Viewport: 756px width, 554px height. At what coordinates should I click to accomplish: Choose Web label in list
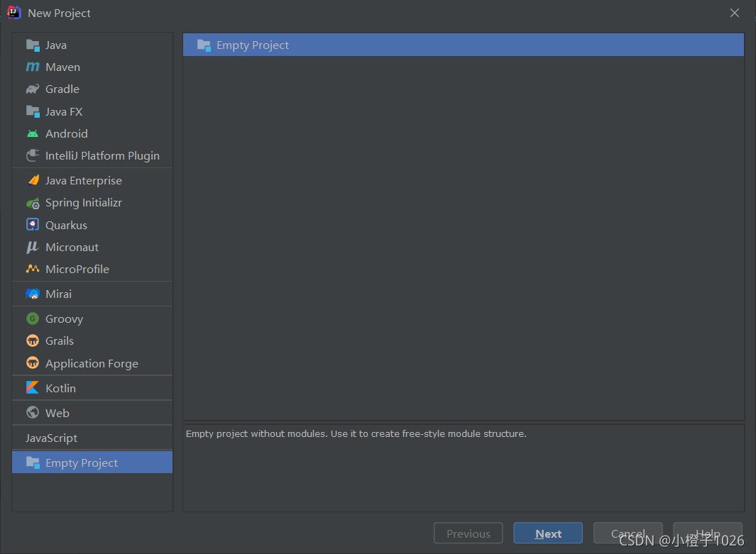(x=57, y=413)
